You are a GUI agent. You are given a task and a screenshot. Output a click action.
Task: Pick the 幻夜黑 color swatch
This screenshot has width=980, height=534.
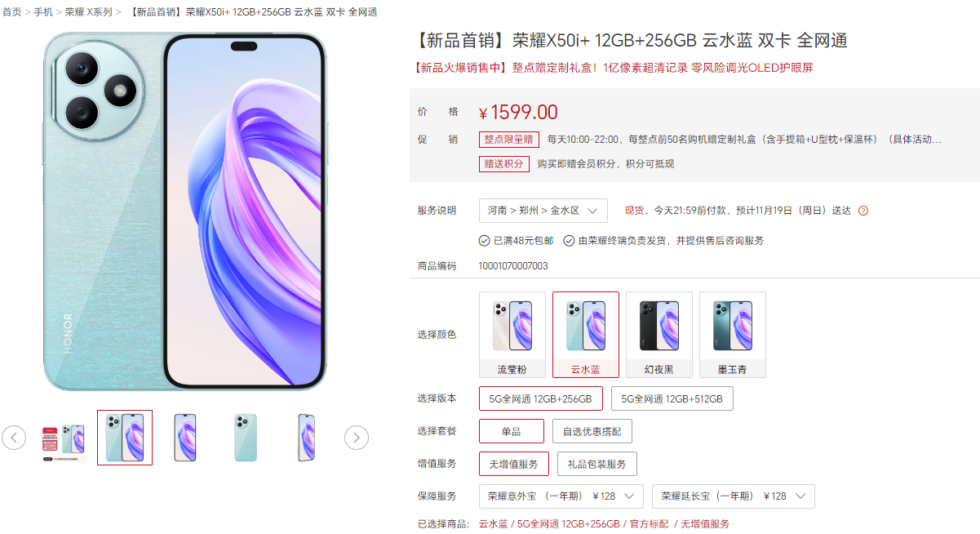tap(659, 335)
